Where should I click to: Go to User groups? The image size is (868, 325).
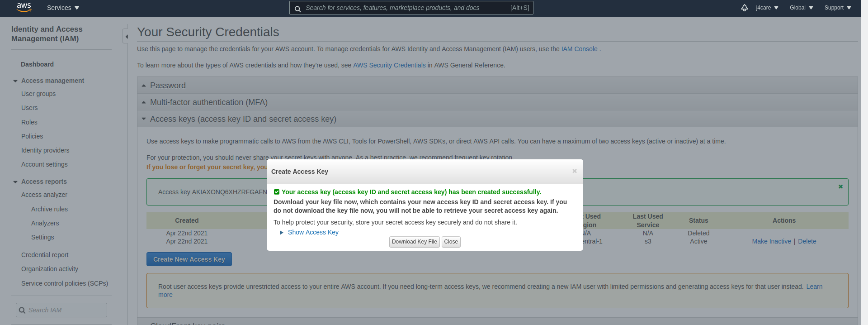[38, 94]
